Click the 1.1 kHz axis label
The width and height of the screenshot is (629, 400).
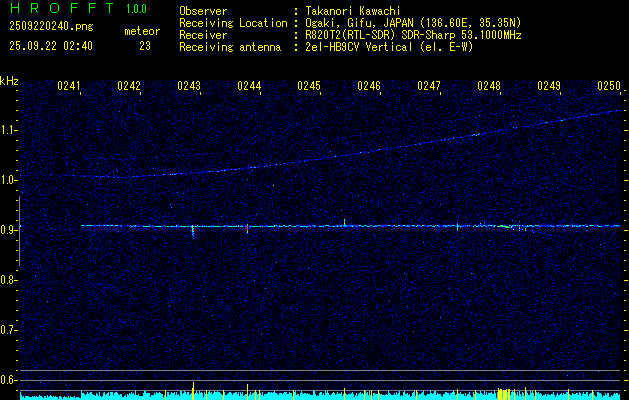[9, 130]
